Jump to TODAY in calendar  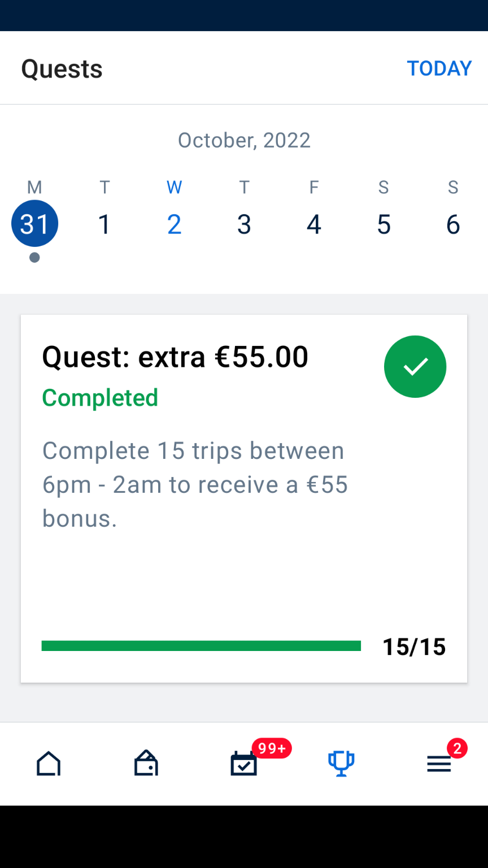(x=439, y=68)
